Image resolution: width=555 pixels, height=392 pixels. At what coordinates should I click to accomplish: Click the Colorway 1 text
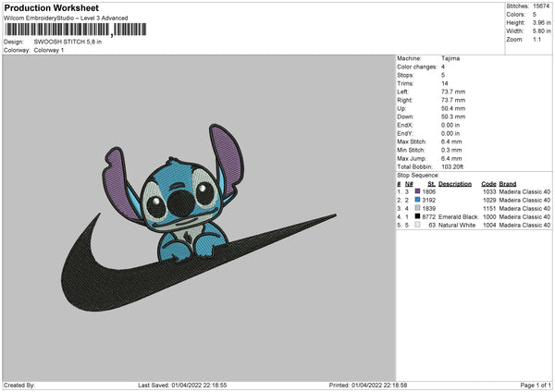(x=49, y=50)
